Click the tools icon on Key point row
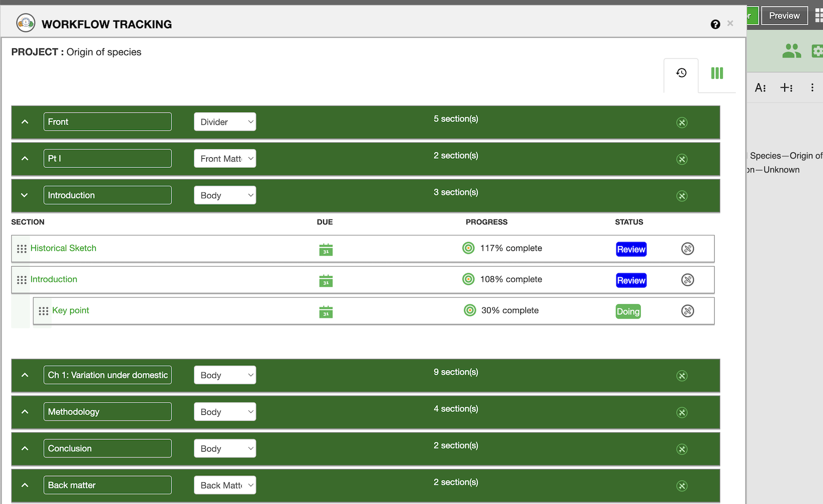This screenshot has height=504, width=823. 687,311
